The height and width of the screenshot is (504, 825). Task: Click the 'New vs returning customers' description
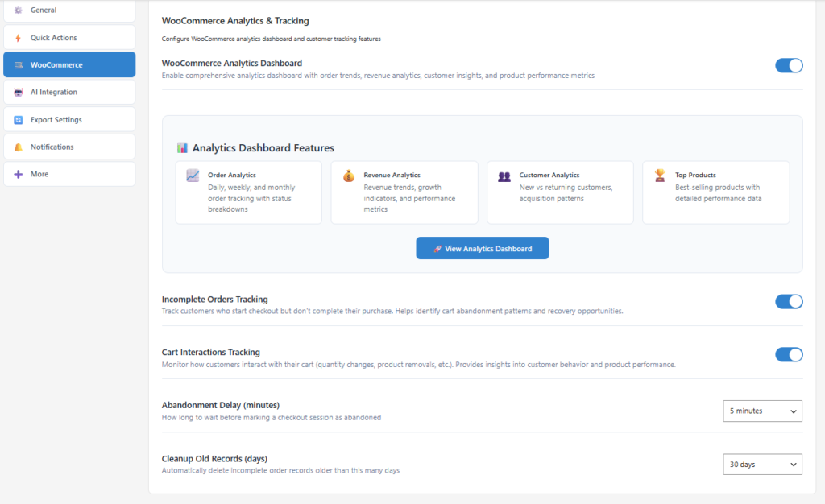point(566,193)
